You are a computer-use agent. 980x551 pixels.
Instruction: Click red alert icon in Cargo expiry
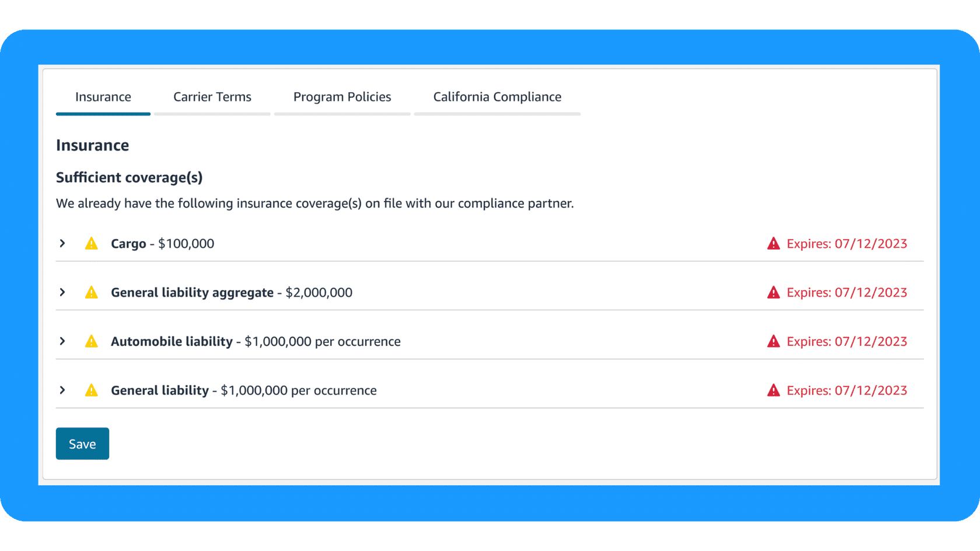[x=773, y=244]
